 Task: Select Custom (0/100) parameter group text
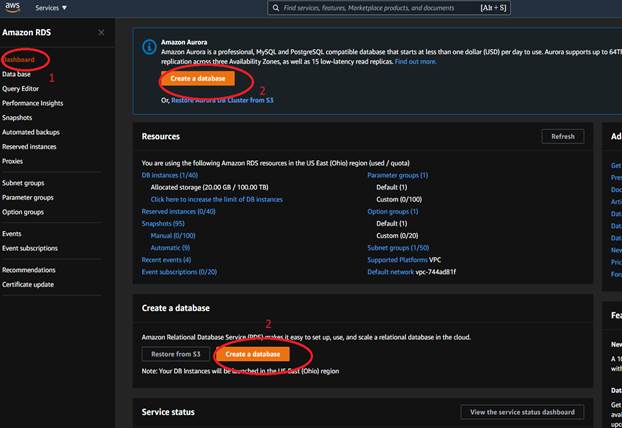(x=399, y=200)
